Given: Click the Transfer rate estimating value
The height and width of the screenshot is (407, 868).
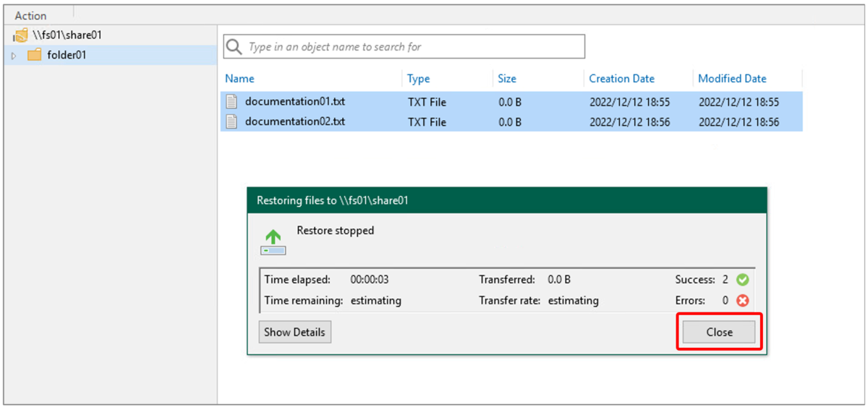Looking at the screenshot, I should (x=574, y=300).
